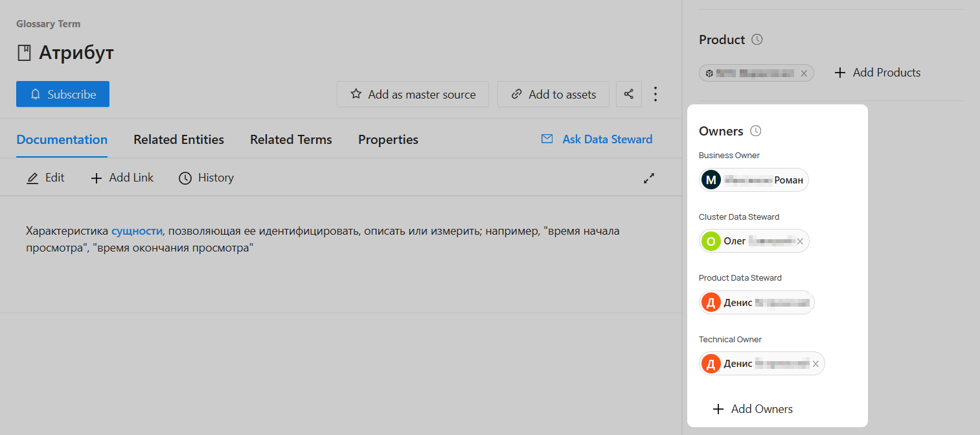
Task: Click Add Link in documentation toolbar
Action: [x=122, y=178]
